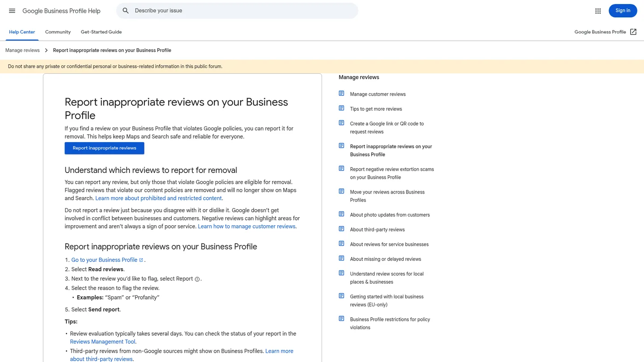Click the breadcrumb chevron after Manage reviews
The width and height of the screenshot is (644, 362).
pos(46,51)
